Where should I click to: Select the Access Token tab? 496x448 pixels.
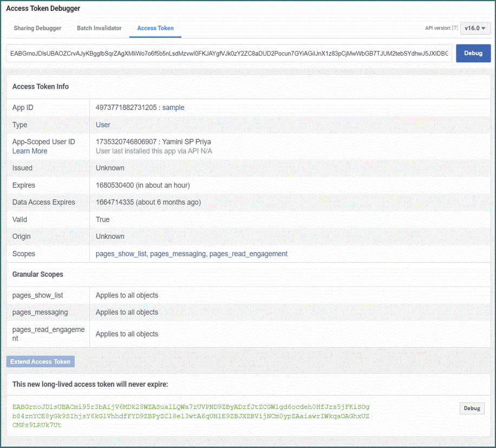155,28
